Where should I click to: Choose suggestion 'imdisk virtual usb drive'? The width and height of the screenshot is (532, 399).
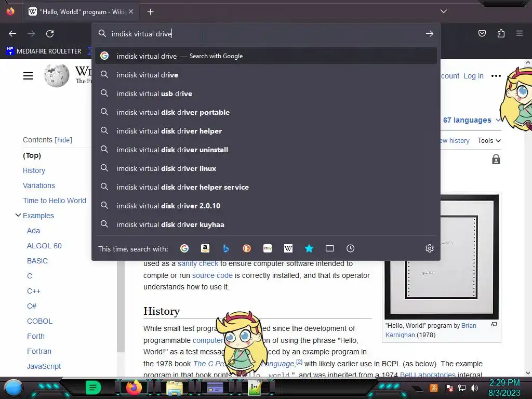tap(266, 94)
